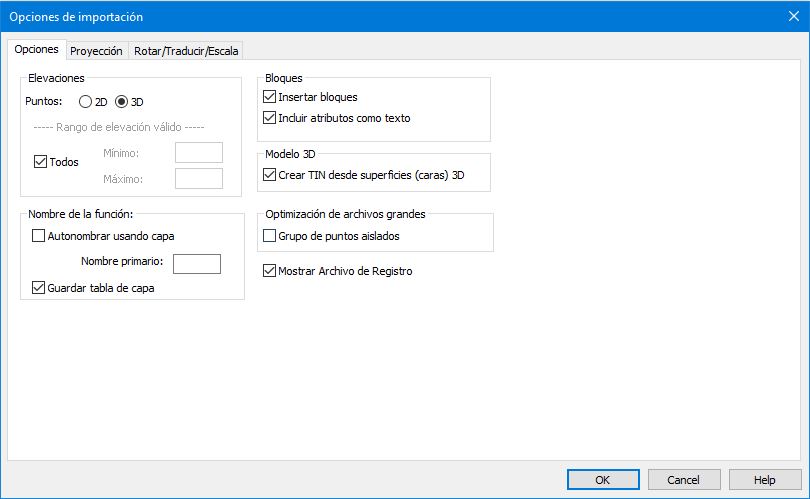Open the Proyección tab

click(x=96, y=51)
